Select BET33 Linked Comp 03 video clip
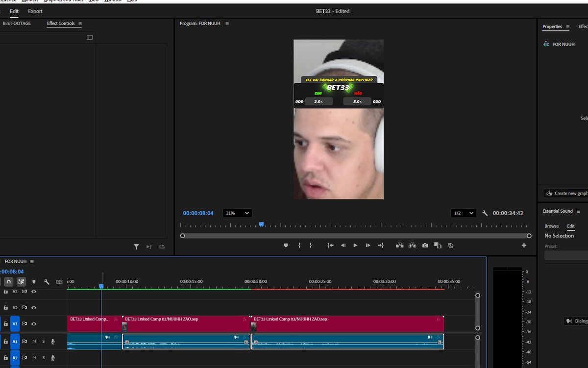The width and height of the screenshot is (588, 368). pos(347,324)
